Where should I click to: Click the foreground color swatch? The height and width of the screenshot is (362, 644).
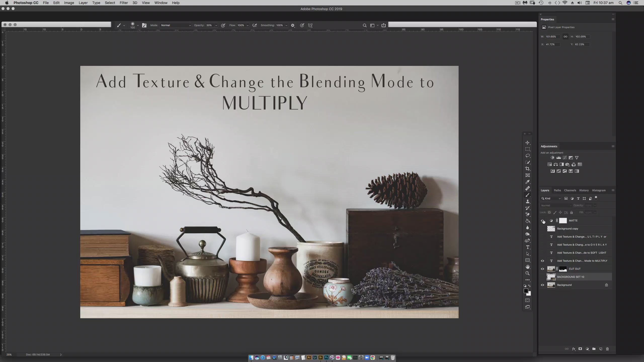tap(526, 291)
